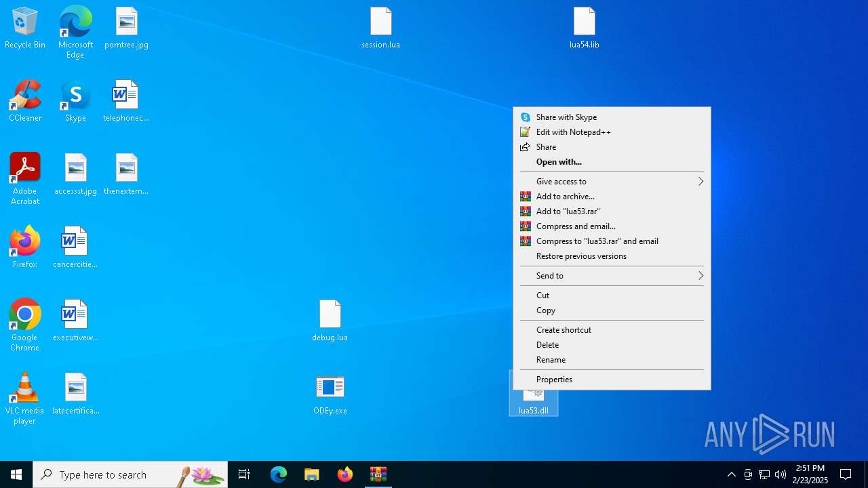
Task: Select the accessst.jpg image file
Action: [75, 175]
